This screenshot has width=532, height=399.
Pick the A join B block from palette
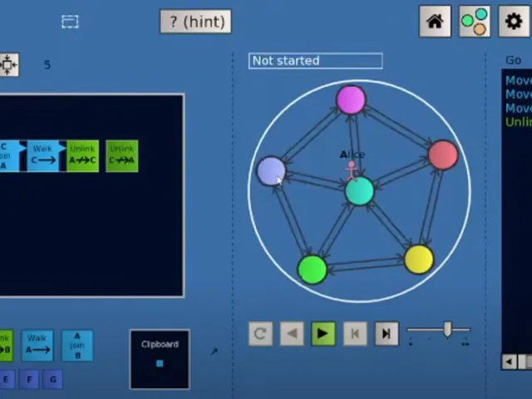coord(77,346)
